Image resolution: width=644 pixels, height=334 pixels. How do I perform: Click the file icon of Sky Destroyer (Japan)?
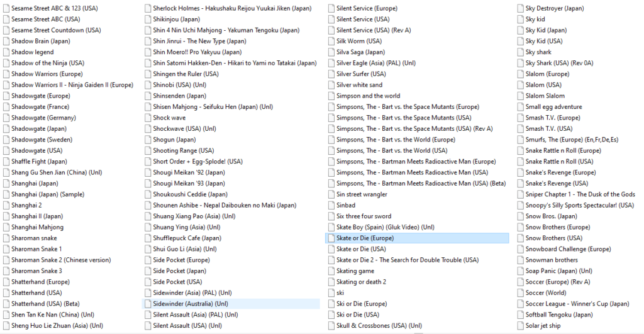pos(519,8)
